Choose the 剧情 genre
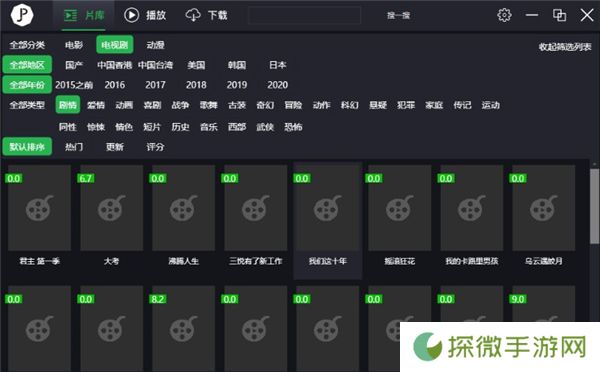Viewport: 600px width, 372px height. (68, 104)
